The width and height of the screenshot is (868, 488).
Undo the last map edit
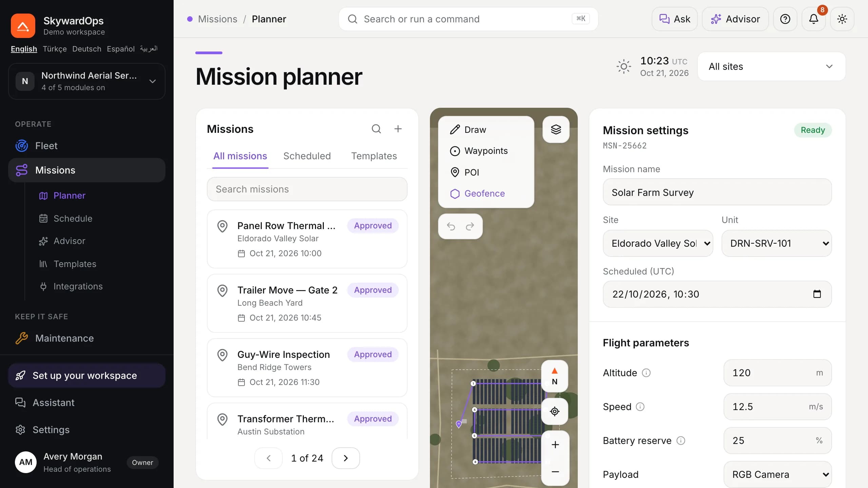(x=451, y=226)
